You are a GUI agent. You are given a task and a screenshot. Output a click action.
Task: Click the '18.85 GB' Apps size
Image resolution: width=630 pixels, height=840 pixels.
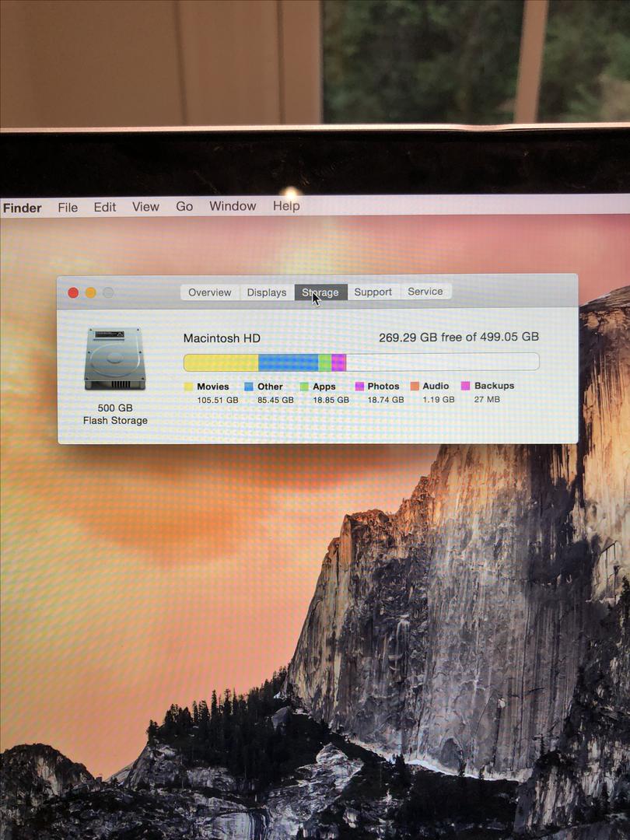[331, 401]
